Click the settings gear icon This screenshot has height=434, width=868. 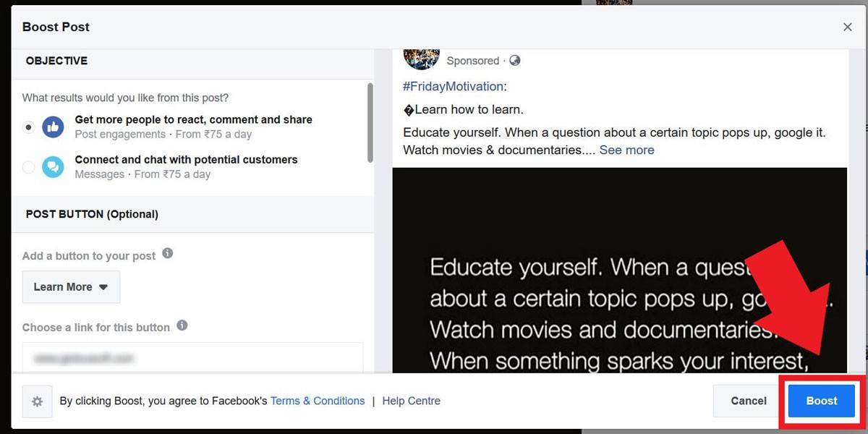tap(37, 401)
